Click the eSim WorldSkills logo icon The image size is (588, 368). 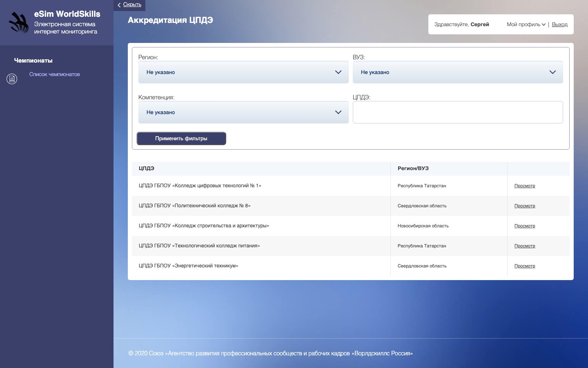point(19,22)
